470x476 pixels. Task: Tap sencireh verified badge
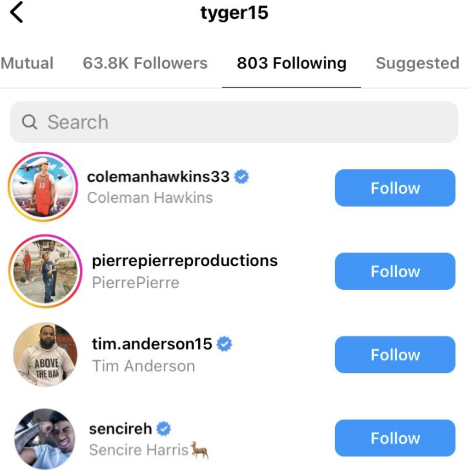coord(164,428)
